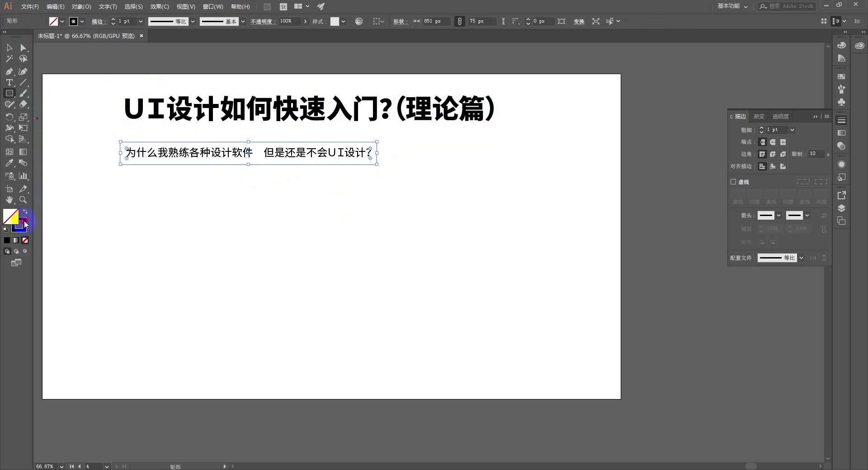868x470 pixels.
Task: Select the Lasso tool
Action: [23, 59]
